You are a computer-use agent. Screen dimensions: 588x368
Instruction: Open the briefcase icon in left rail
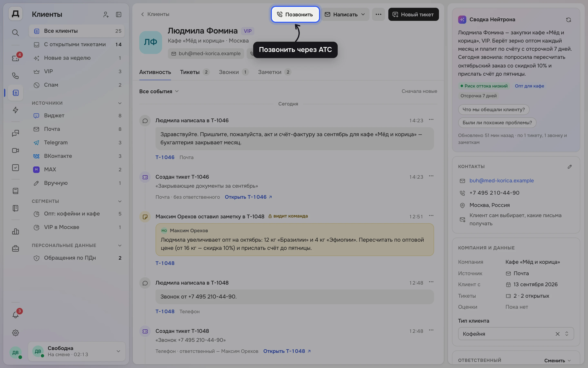click(x=15, y=248)
